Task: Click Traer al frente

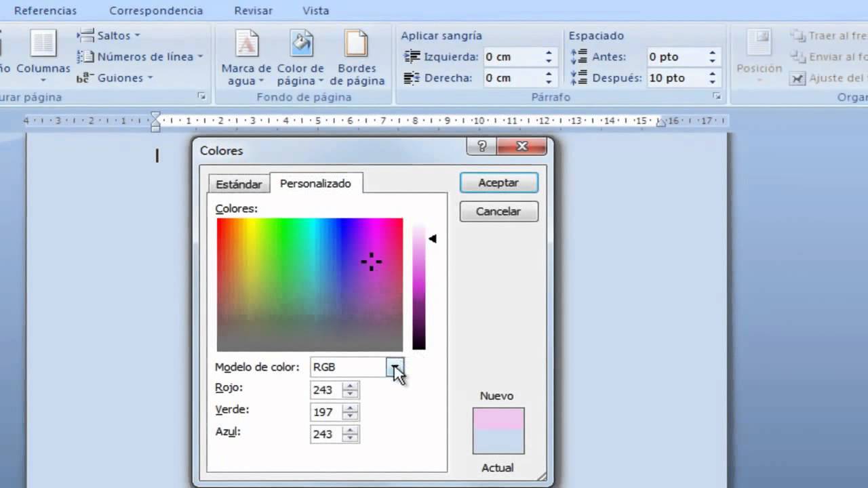Action: (829, 35)
